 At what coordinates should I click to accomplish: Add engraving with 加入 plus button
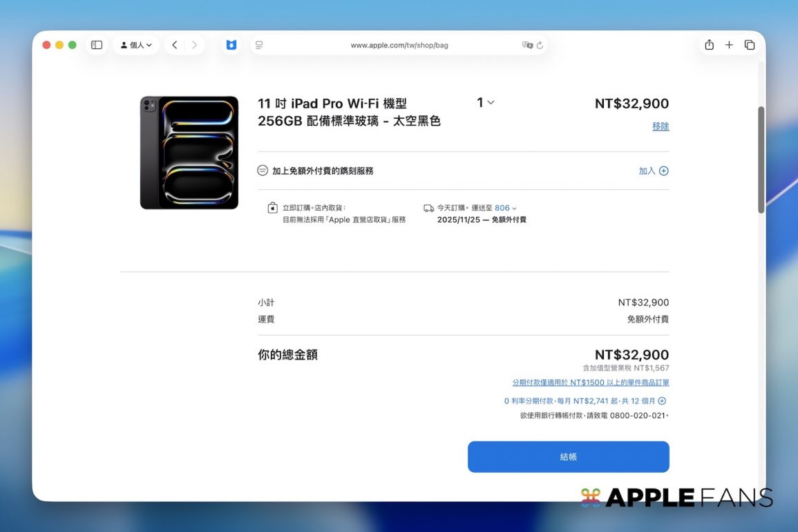(654, 171)
